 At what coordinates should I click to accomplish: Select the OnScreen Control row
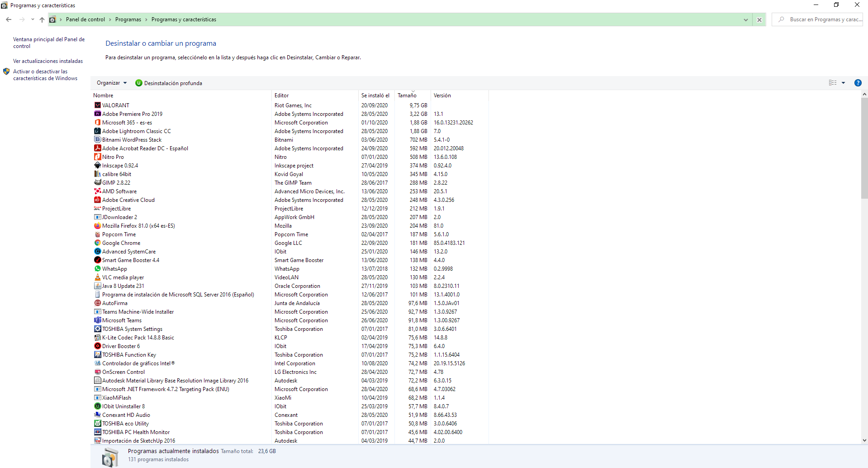[x=290, y=372]
